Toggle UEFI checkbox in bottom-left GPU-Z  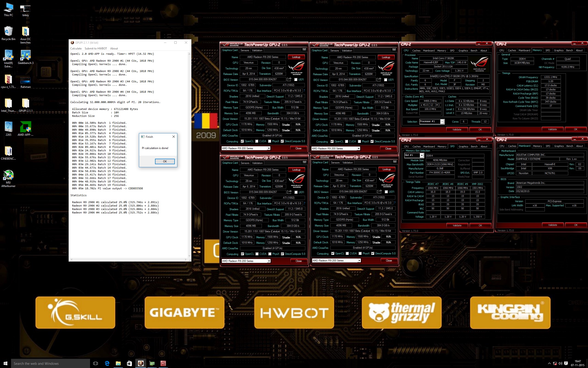296,192
